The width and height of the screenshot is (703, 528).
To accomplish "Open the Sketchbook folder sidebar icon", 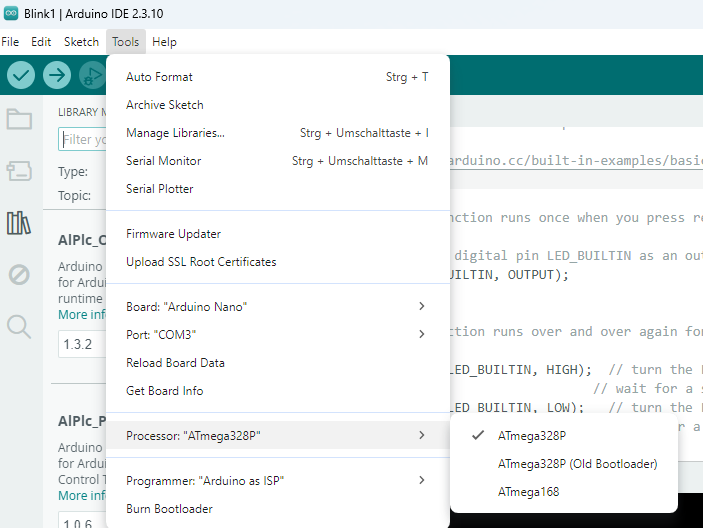I will click(19, 119).
